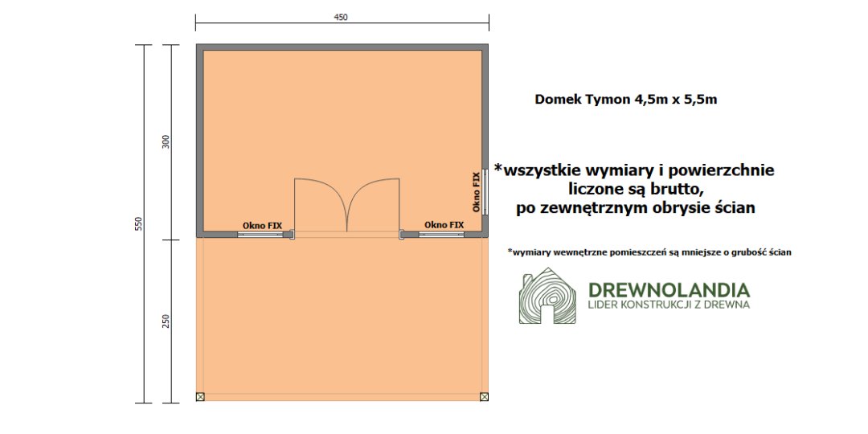This screenshot has height=434, width=868.
Task: Click the "550" total length dimension label
Action: tap(140, 223)
